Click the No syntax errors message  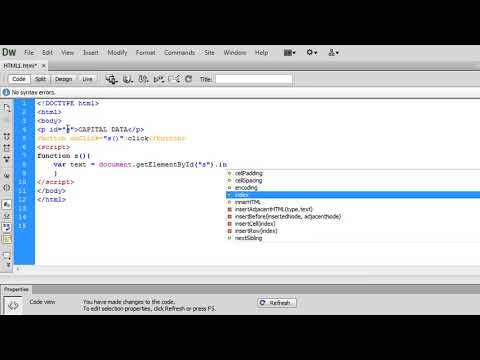pos(33,93)
